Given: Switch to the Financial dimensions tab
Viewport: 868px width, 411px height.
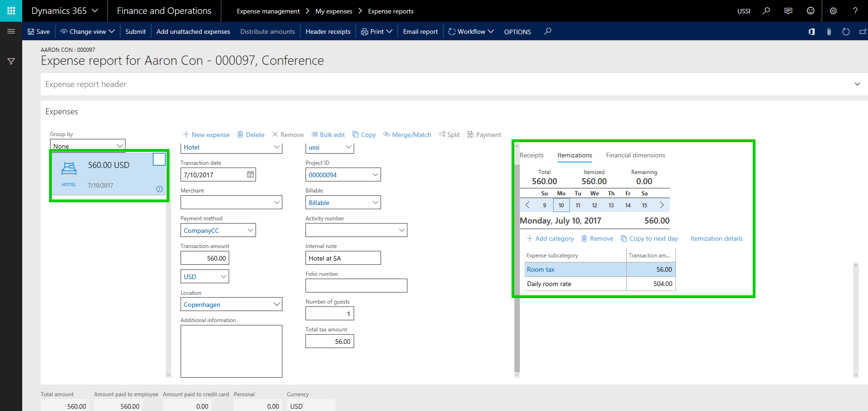Looking at the screenshot, I should click(636, 155).
